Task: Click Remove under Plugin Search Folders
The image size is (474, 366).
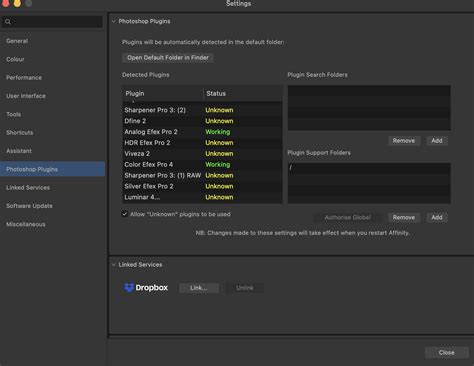Action: point(404,141)
